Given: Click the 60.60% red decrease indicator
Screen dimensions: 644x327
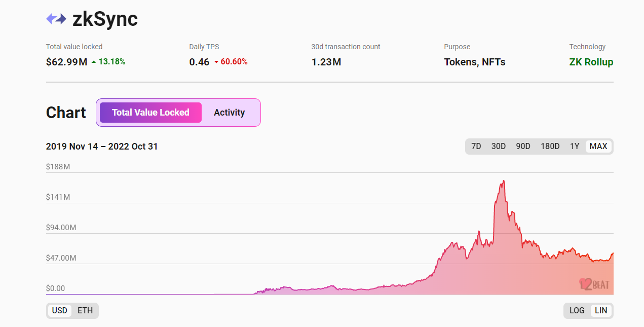Looking at the screenshot, I should coord(231,62).
